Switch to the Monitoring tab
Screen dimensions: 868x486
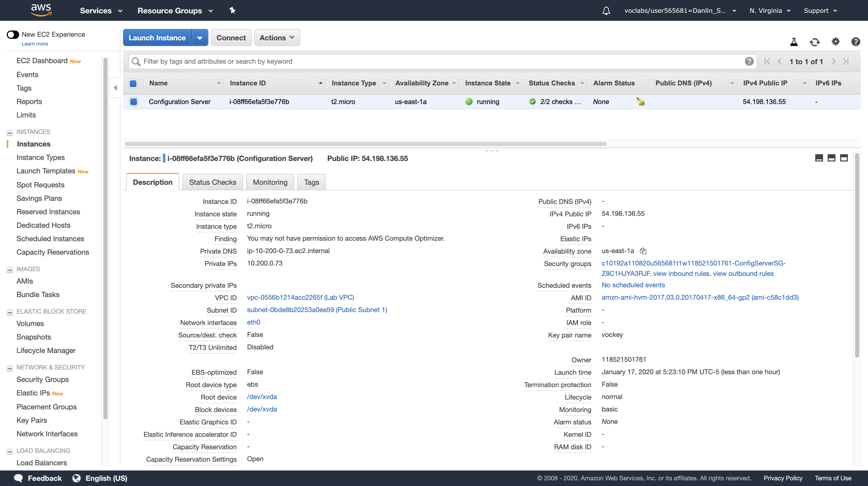tap(270, 182)
